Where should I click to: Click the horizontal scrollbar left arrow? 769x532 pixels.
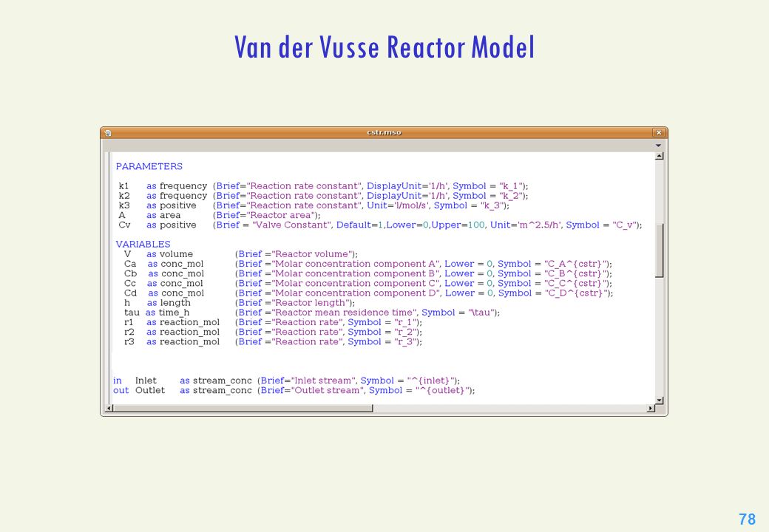[x=109, y=408]
